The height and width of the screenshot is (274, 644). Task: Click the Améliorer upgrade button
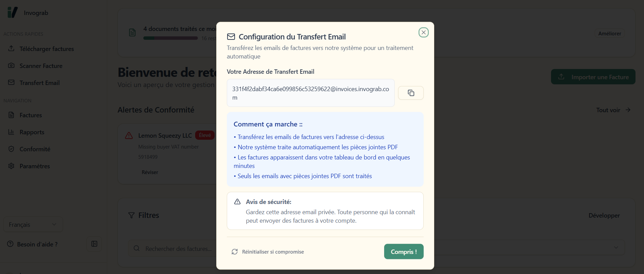[609, 34]
